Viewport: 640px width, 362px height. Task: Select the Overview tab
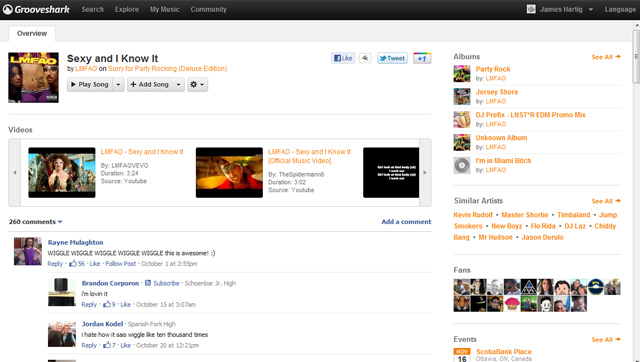32,33
